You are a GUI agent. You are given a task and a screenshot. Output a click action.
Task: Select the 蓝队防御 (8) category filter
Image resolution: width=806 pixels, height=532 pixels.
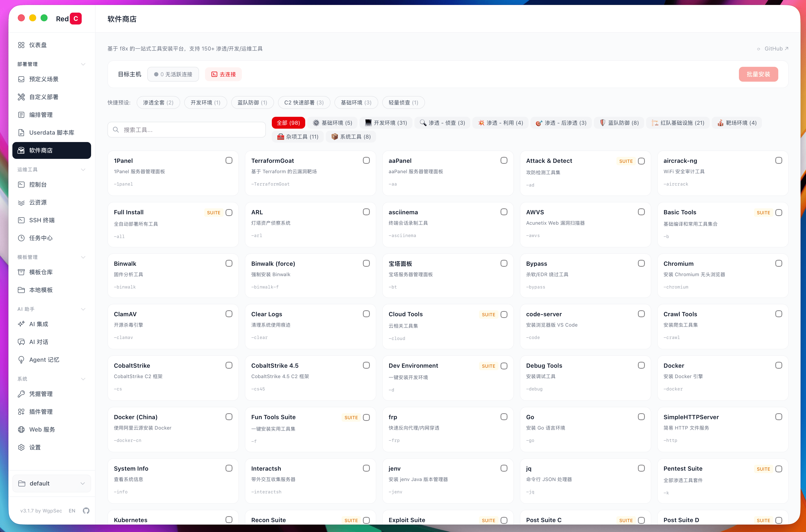coord(619,123)
